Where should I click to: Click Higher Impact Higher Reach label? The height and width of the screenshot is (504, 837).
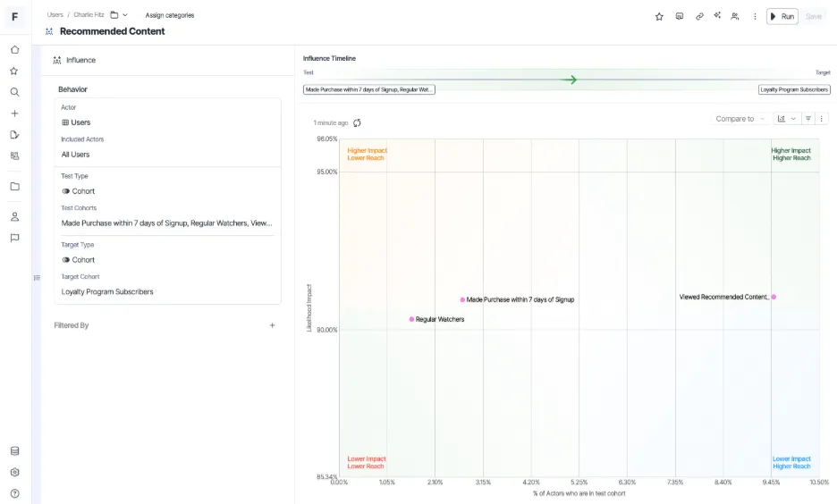[791, 154]
